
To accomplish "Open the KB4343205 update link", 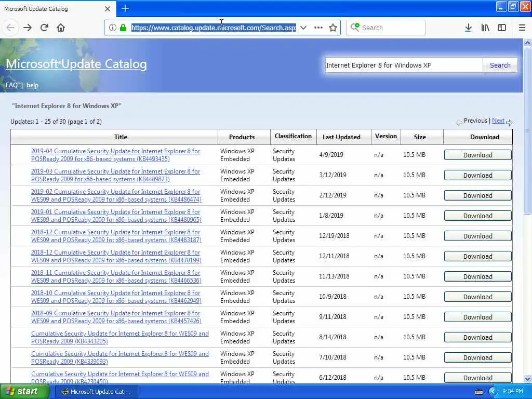I will (x=120, y=337).
